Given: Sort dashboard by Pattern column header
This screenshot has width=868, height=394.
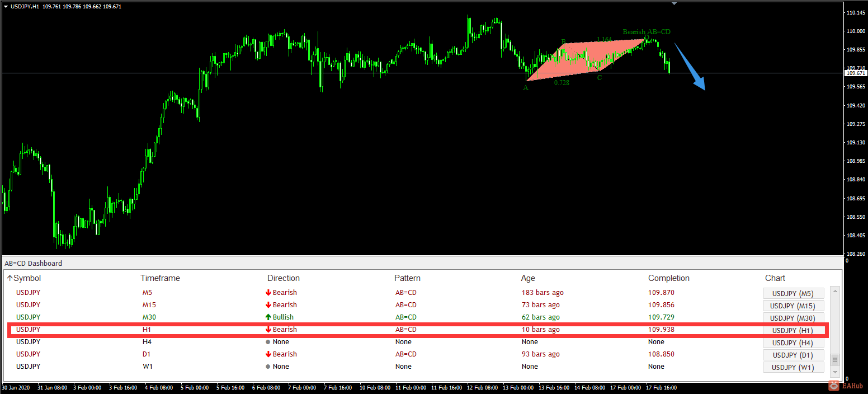Looking at the screenshot, I should click(407, 278).
